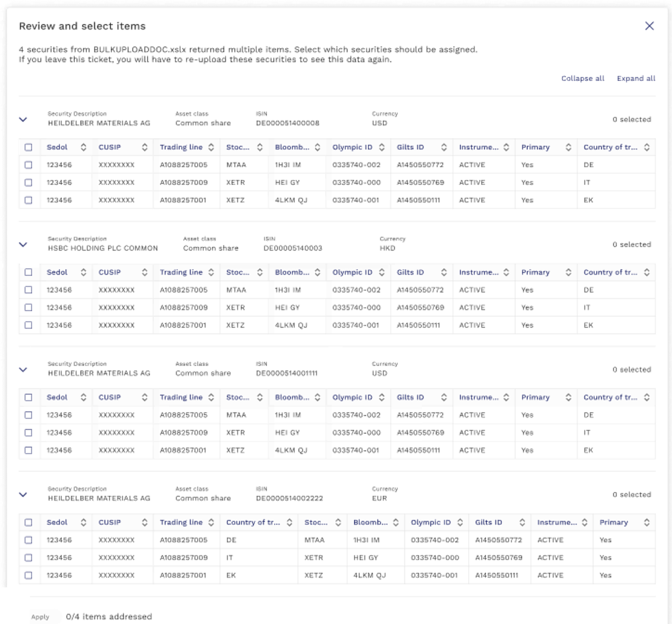Screen dimensions: 672x624
Task: Sort EUR table by Olympic ID icon
Action: click(x=460, y=522)
